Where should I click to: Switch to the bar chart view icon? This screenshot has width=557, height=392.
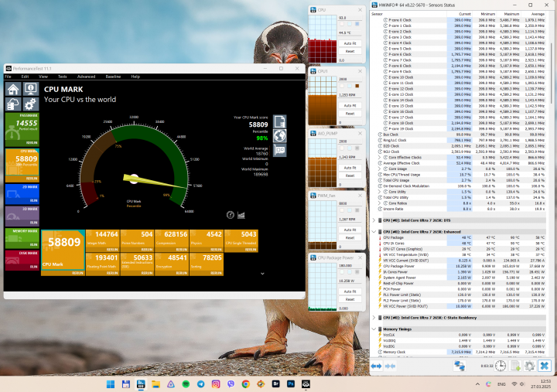[x=241, y=215]
